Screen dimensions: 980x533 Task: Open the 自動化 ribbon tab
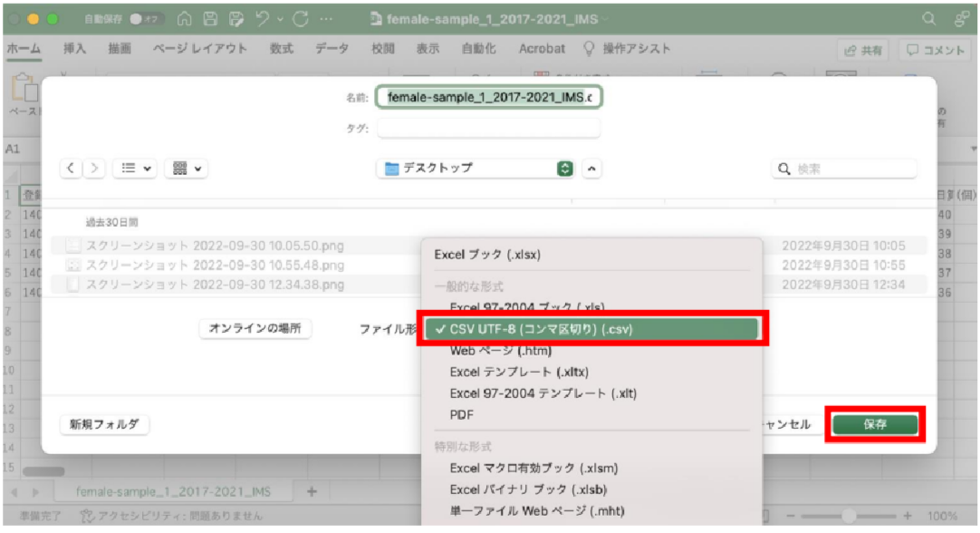pos(478,49)
